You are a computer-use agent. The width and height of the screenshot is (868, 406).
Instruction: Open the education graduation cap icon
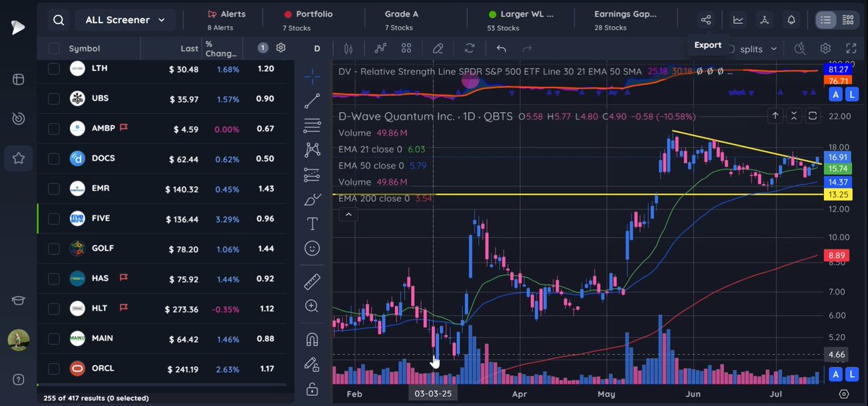18,300
